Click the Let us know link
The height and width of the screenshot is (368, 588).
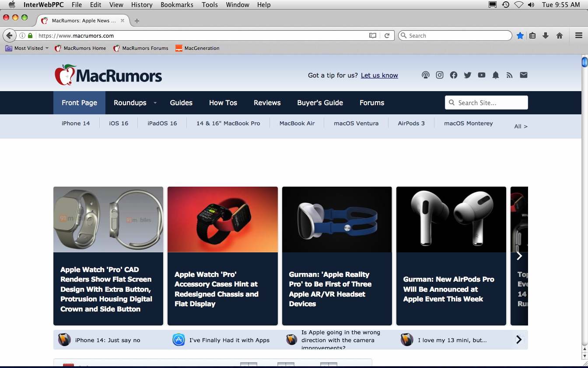click(379, 75)
